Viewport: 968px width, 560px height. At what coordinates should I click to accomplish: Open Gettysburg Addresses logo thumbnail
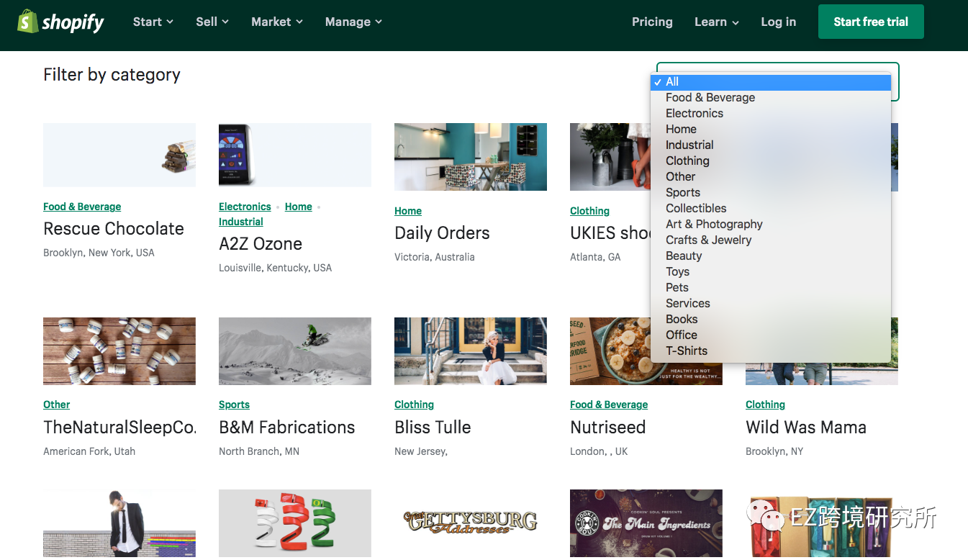[471, 523]
